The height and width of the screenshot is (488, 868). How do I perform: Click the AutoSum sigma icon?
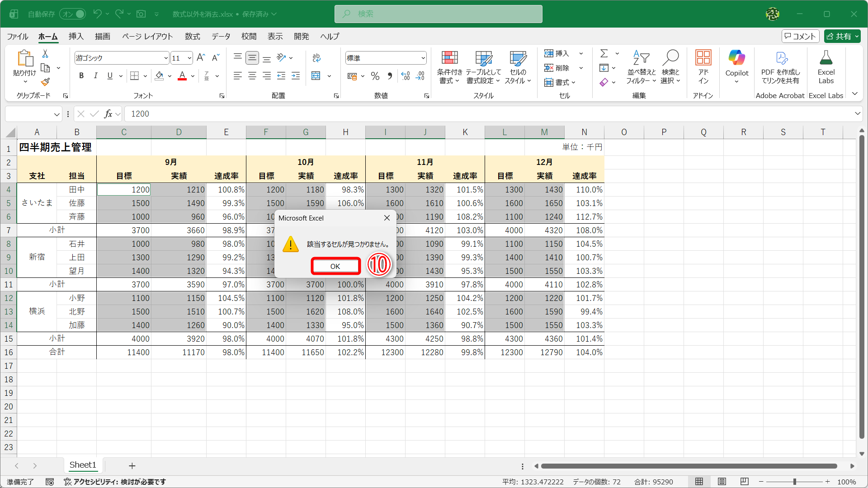(604, 53)
